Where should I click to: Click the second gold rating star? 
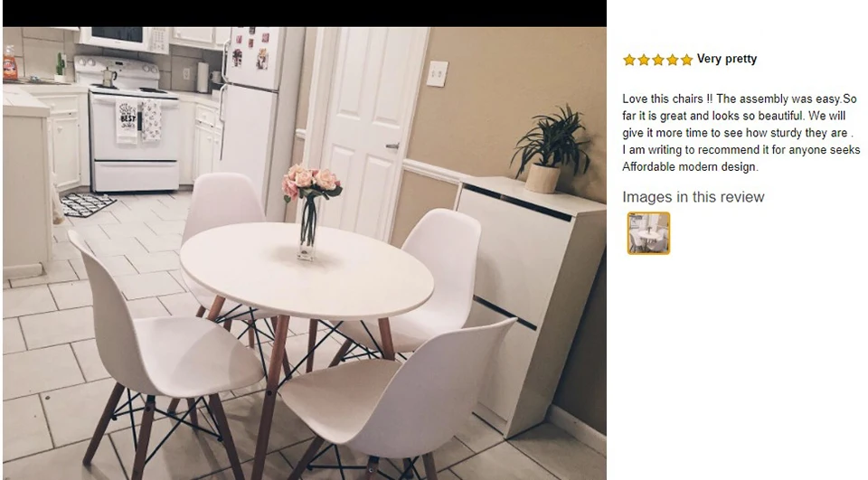coord(644,60)
